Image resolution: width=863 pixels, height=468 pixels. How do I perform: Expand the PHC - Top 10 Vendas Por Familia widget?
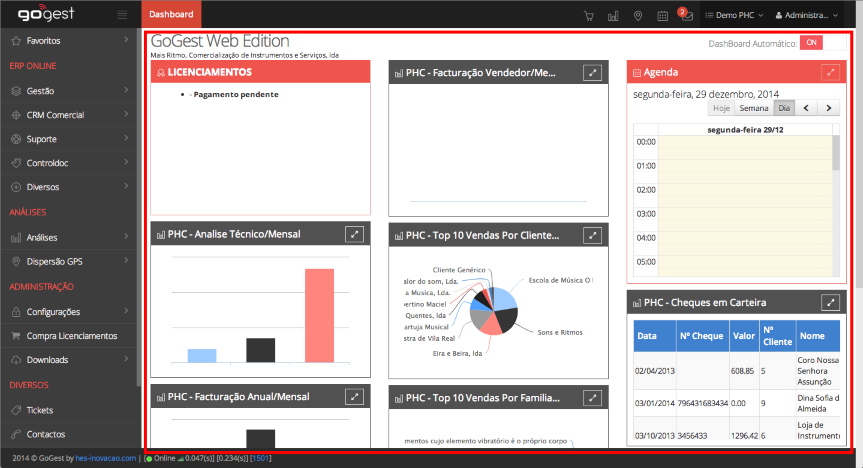(x=592, y=398)
